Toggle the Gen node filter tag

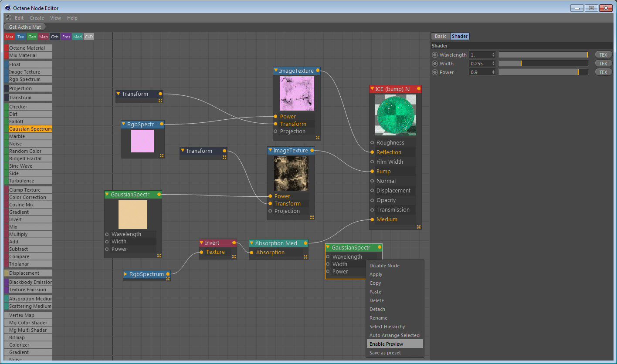coord(32,37)
